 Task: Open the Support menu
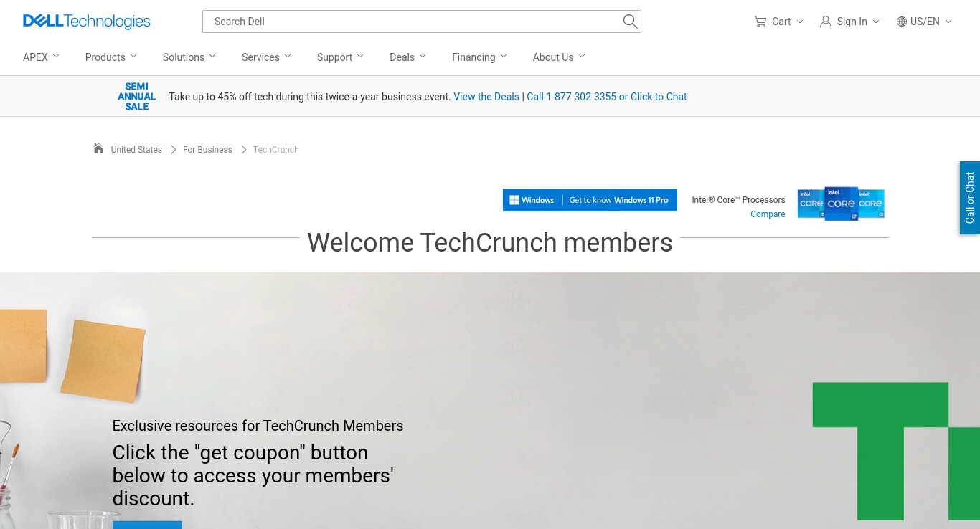click(341, 57)
